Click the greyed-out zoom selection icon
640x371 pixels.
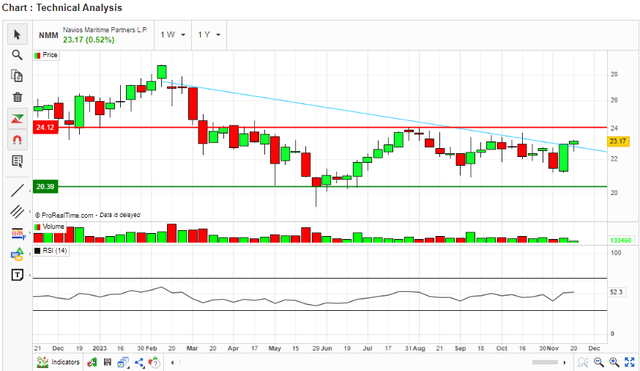(583, 362)
